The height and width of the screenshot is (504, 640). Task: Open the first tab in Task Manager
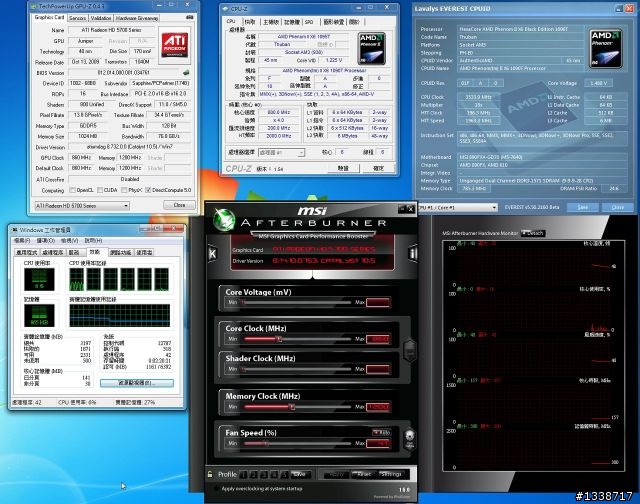(x=27, y=253)
